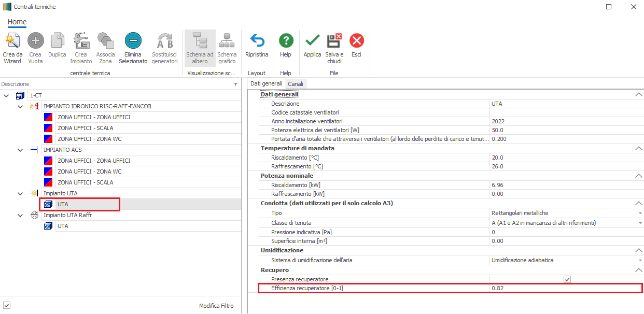The image size is (644, 314).
Task: Switch to the Canali tab
Action: (296, 84)
